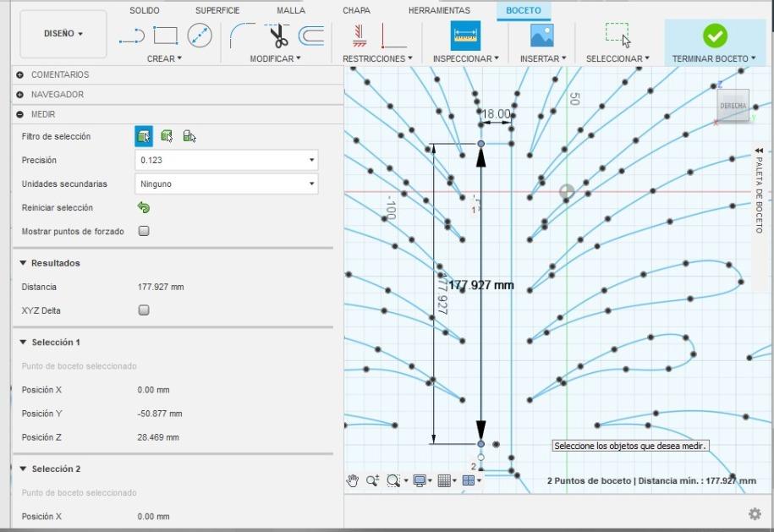This screenshot has height=532, width=774.
Task: Open the RESTRICCIONES dropdown menu
Action: [377, 58]
